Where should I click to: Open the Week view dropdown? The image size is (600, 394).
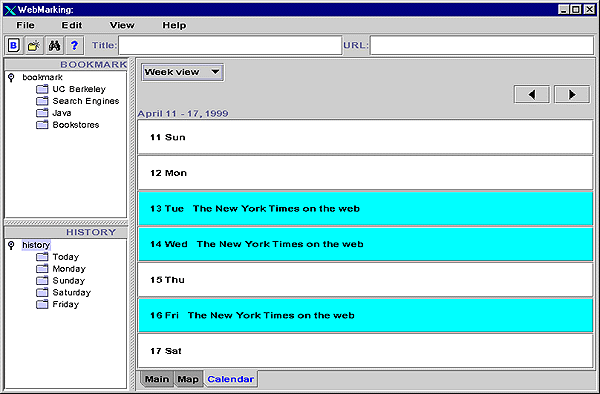(183, 72)
